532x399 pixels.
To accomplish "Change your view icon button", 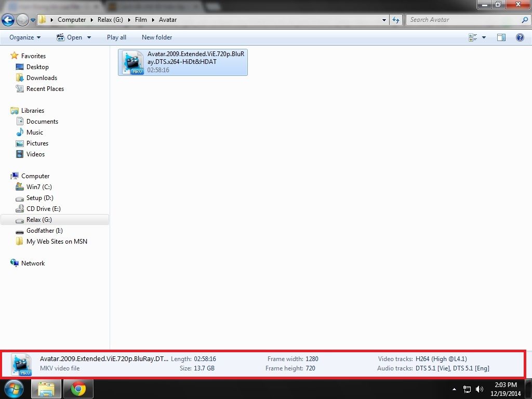I will pos(473,37).
